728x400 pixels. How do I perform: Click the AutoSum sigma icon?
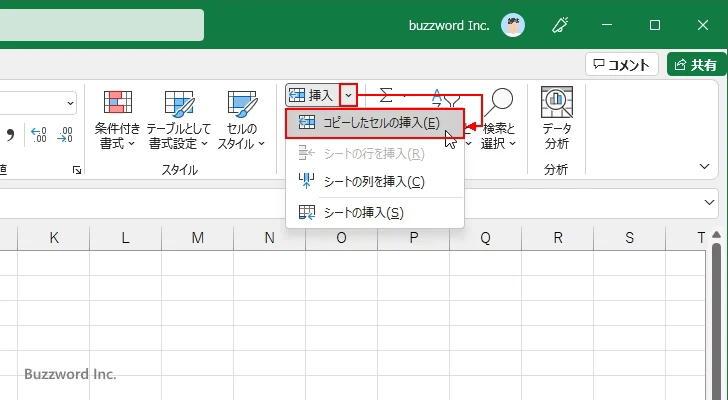coord(386,96)
